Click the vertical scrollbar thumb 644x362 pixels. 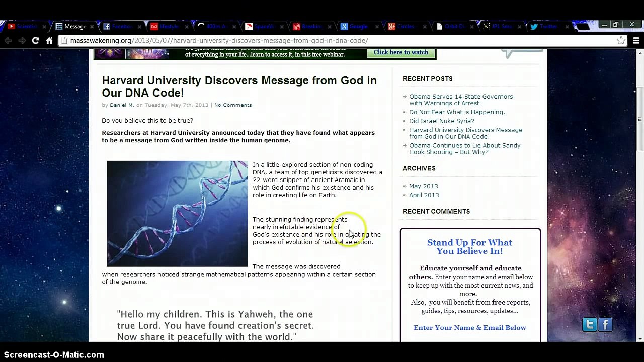[x=640, y=120]
